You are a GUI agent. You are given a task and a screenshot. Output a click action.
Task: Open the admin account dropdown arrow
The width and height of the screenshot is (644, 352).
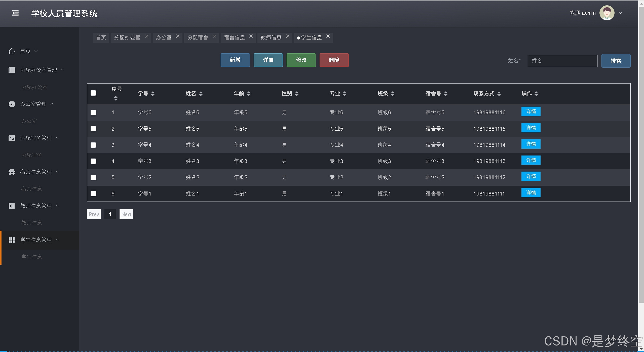621,13
